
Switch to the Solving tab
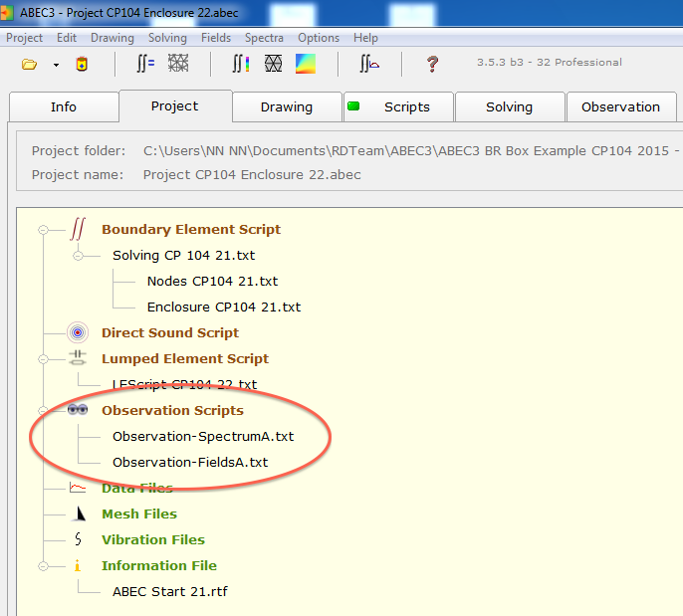(x=509, y=106)
